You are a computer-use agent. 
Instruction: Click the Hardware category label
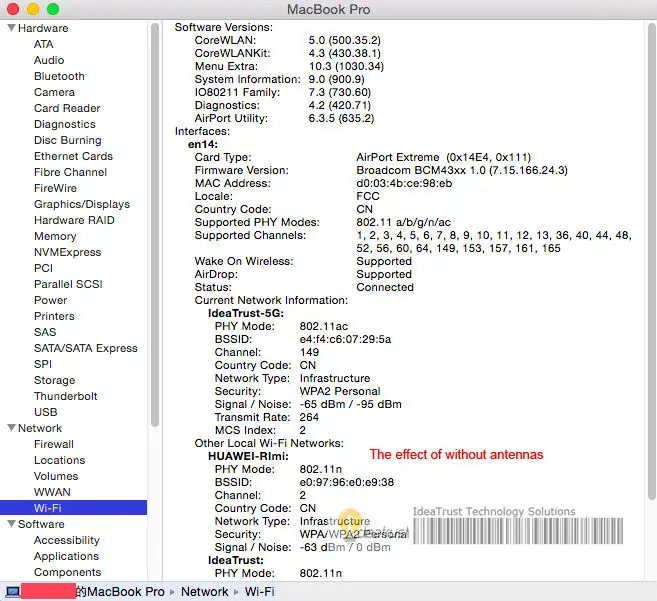(x=43, y=28)
